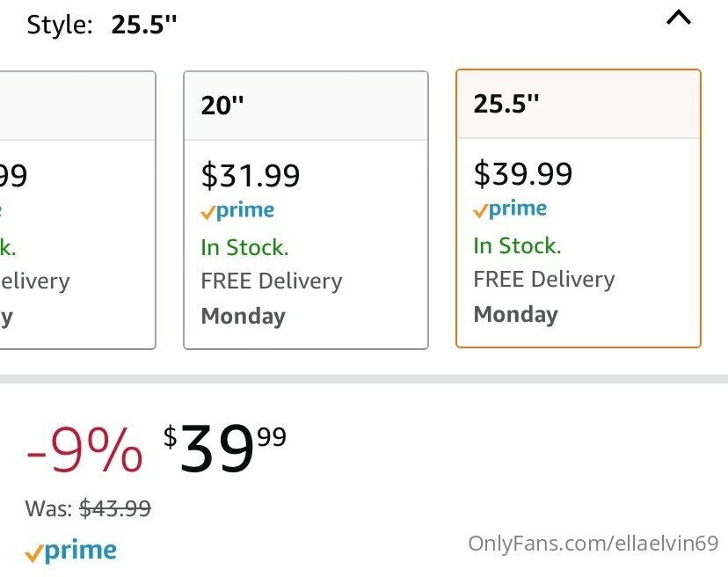
Task: Tap In Stock text in the 20'' card
Action: coord(244,247)
